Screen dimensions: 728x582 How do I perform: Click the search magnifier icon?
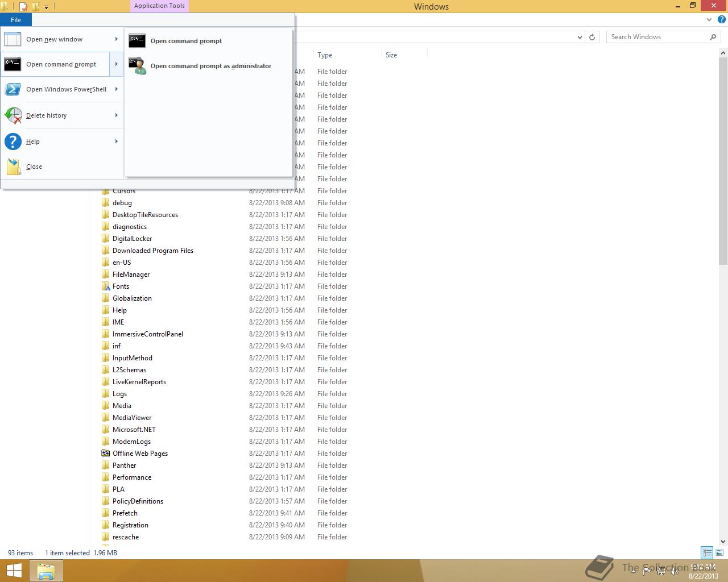pyautogui.click(x=713, y=37)
